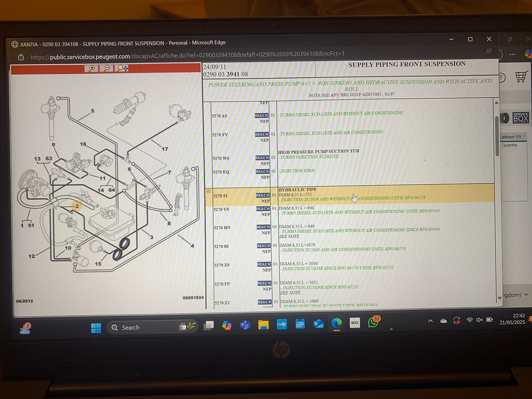The height and width of the screenshot is (399, 532).
Task: Click REACH badge for part 5270 W6
Action: [x=262, y=158]
